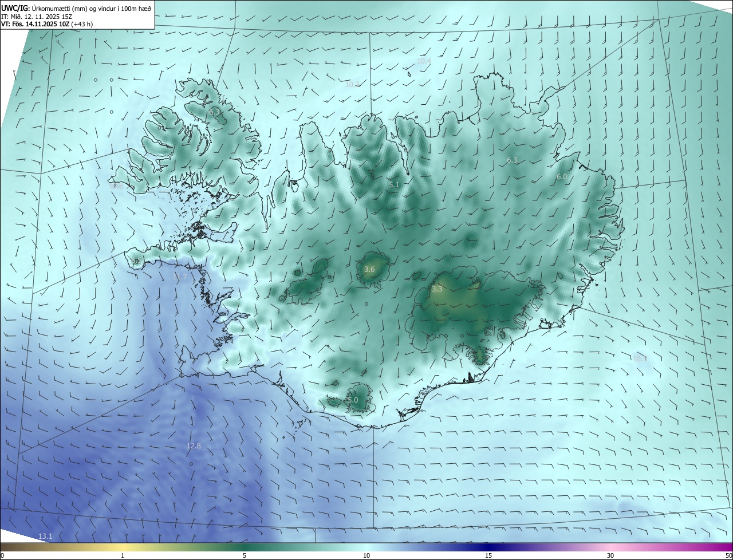Click the 3.3 value on the large glacier

click(437, 289)
